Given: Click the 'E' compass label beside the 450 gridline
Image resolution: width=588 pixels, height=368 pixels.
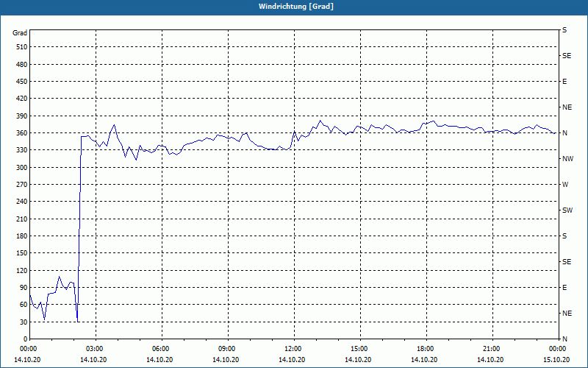Looking at the screenshot, I should [564, 82].
